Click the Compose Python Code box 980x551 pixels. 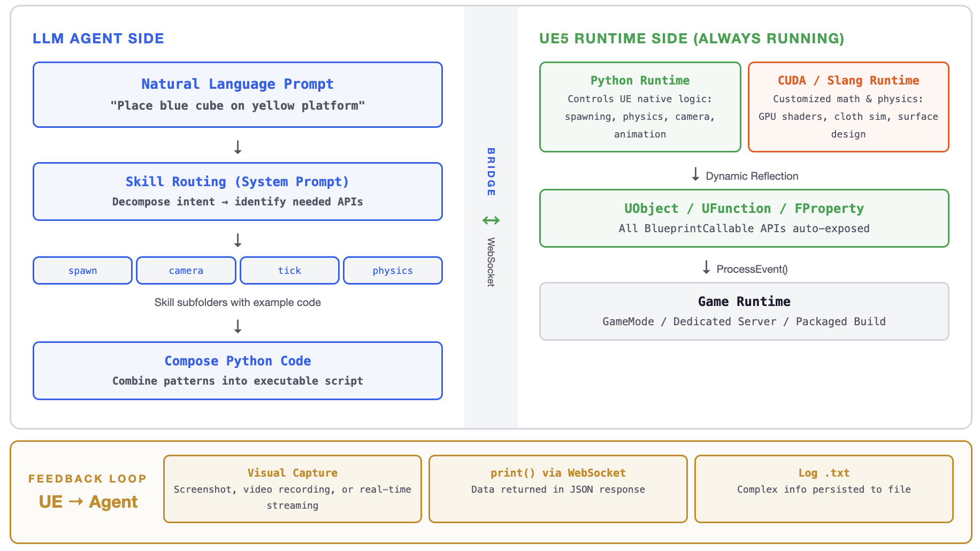pos(238,371)
